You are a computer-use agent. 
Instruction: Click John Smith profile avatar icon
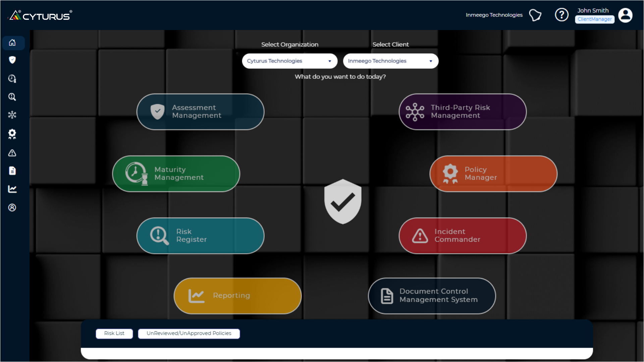[625, 15]
